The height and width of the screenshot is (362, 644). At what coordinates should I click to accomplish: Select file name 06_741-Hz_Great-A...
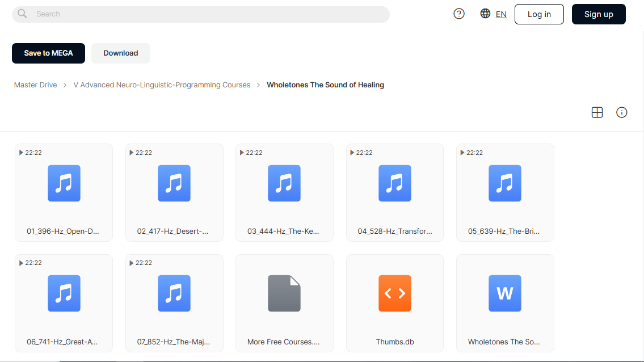62,342
